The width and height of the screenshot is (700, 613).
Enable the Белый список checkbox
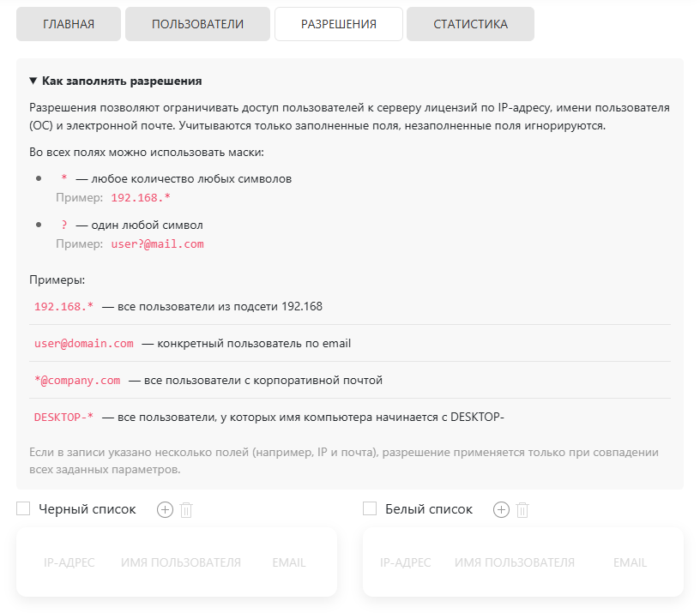[x=371, y=509]
